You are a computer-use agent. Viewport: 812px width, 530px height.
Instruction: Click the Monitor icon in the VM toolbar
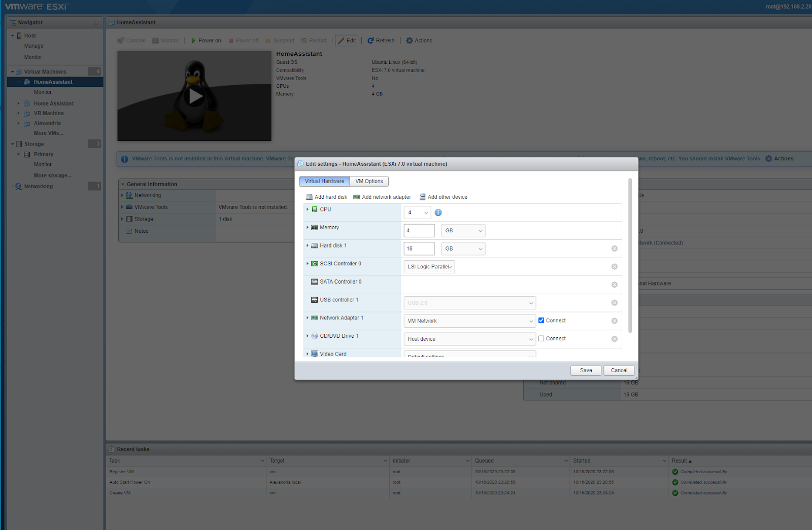pos(155,41)
